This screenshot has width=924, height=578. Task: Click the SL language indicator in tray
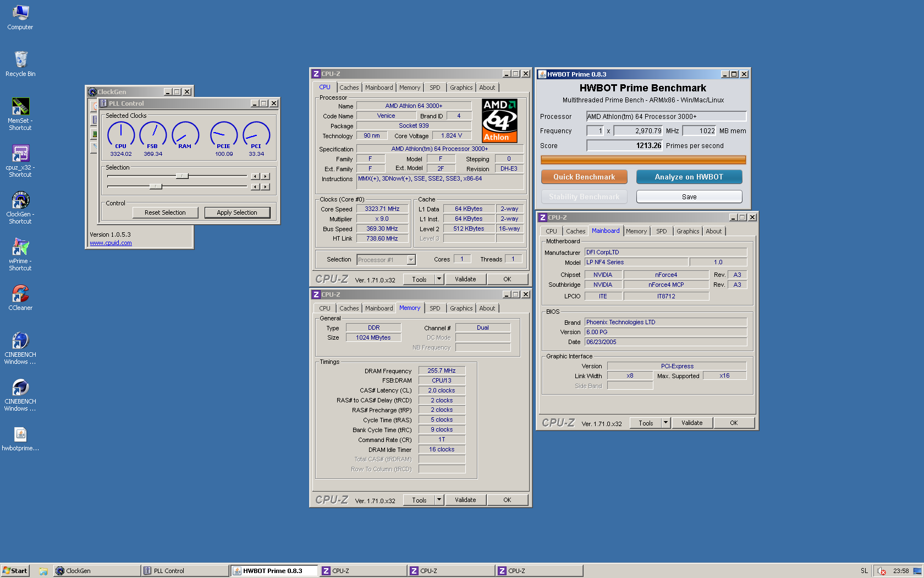(x=864, y=571)
